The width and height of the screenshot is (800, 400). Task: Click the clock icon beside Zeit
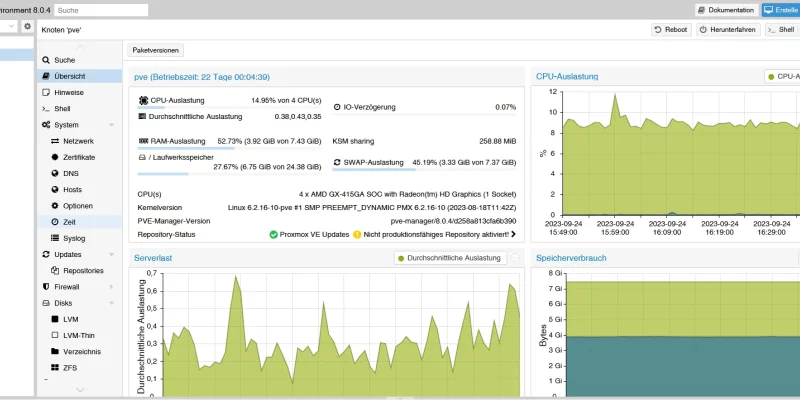point(55,222)
